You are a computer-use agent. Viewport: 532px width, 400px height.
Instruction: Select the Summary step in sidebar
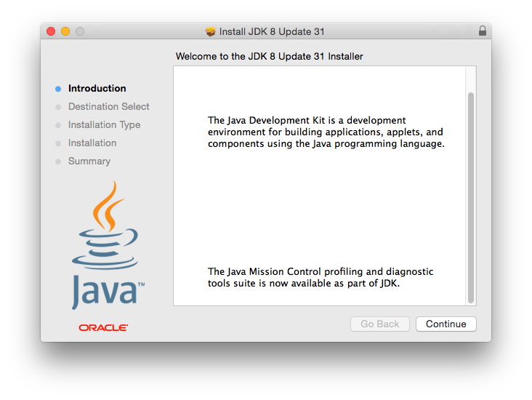point(89,161)
